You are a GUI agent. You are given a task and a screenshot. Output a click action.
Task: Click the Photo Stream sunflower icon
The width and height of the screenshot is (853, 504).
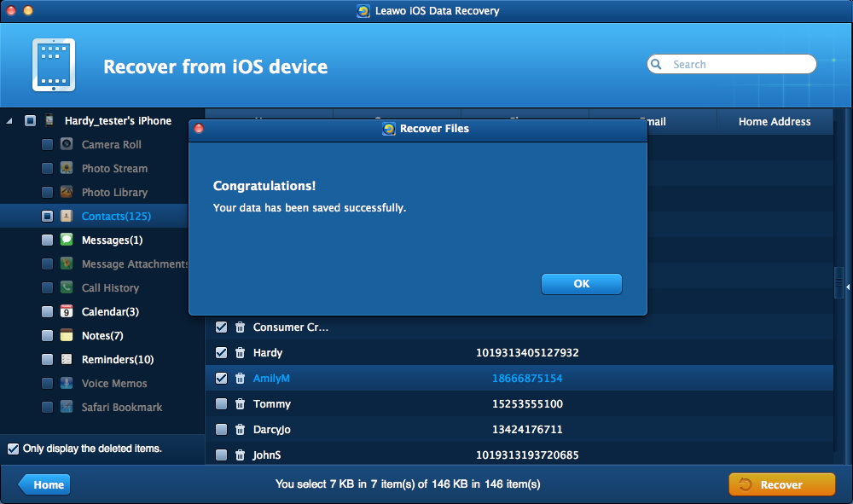tap(67, 168)
